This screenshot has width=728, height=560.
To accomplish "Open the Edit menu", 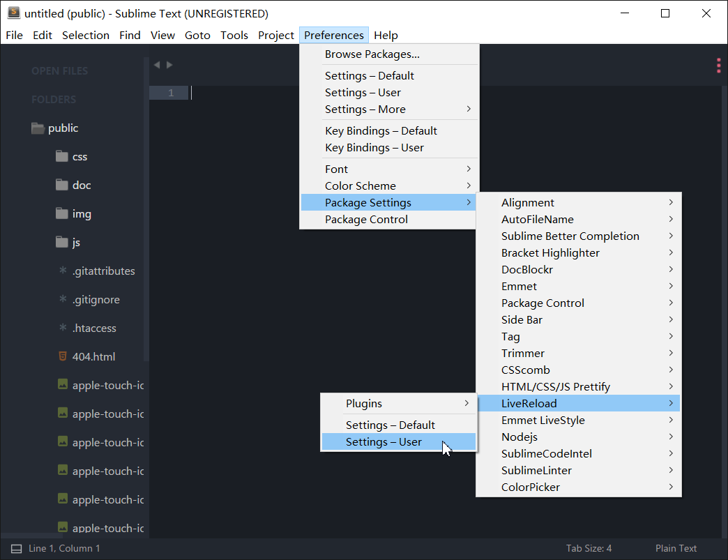I will [x=43, y=36].
